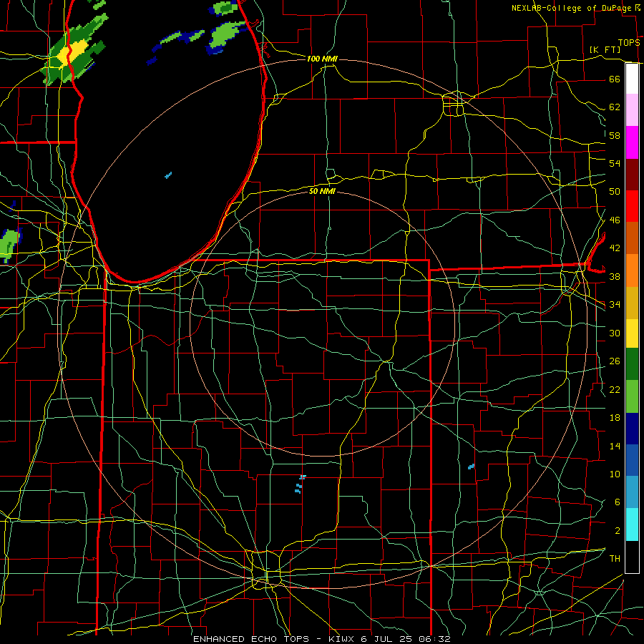Click the "10" legend value
644x644 pixels.
[x=615, y=474]
